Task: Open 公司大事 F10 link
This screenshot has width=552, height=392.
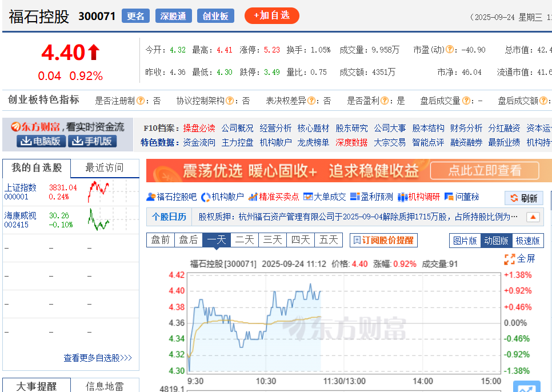Action: click(x=390, y=128)
